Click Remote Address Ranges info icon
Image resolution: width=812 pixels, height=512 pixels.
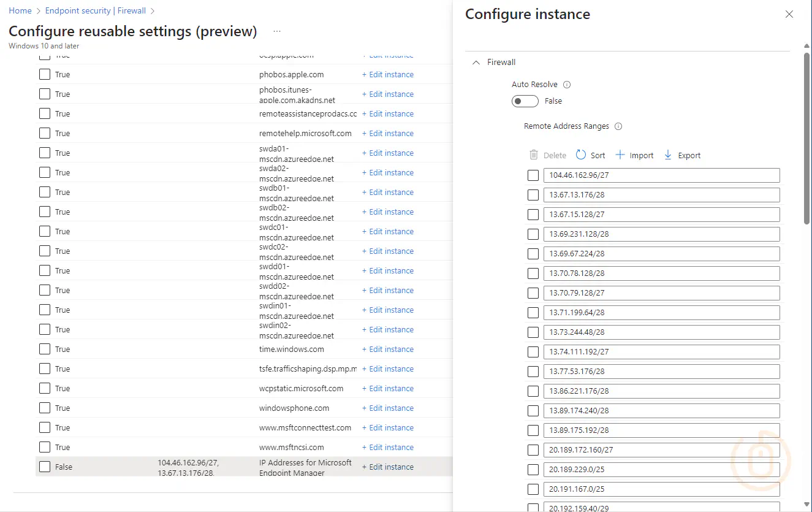pyautogui.click(x=618, y=126)
